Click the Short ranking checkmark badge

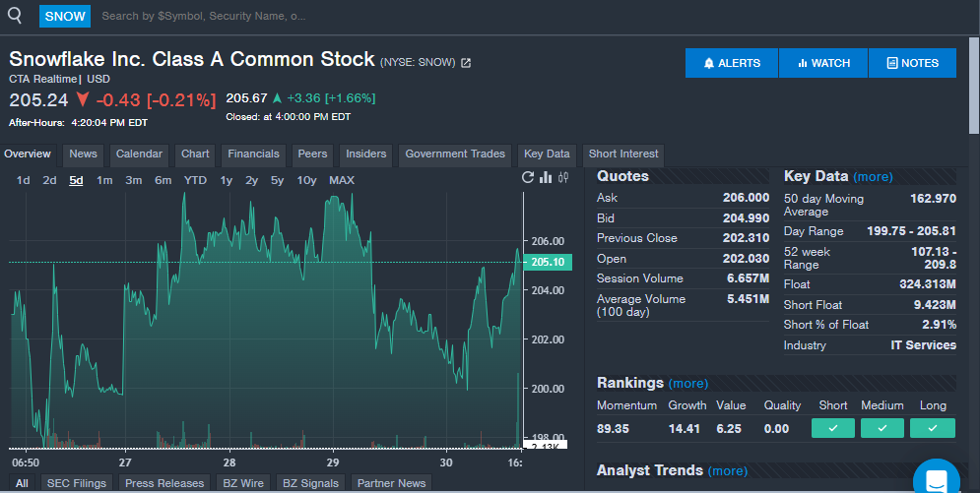click(833, 428)
